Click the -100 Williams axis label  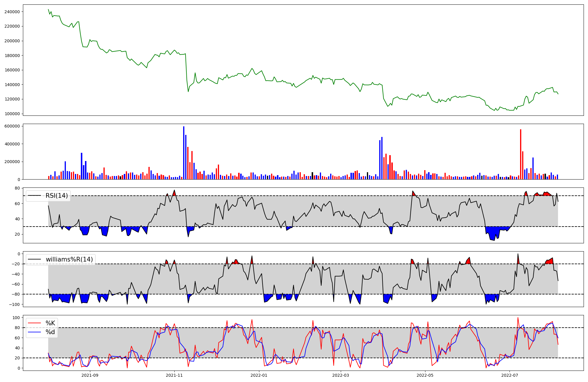point(14,304)
